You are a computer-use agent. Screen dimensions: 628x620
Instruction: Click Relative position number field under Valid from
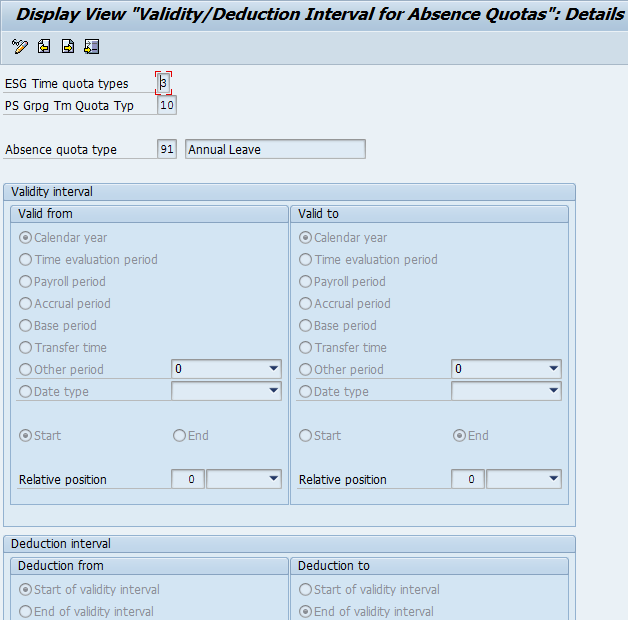187,479
